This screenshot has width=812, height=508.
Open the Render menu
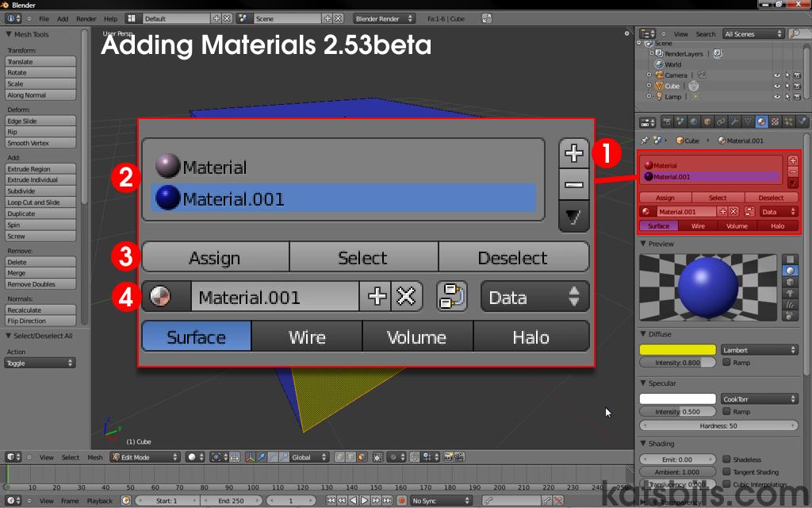pos(86,19)
